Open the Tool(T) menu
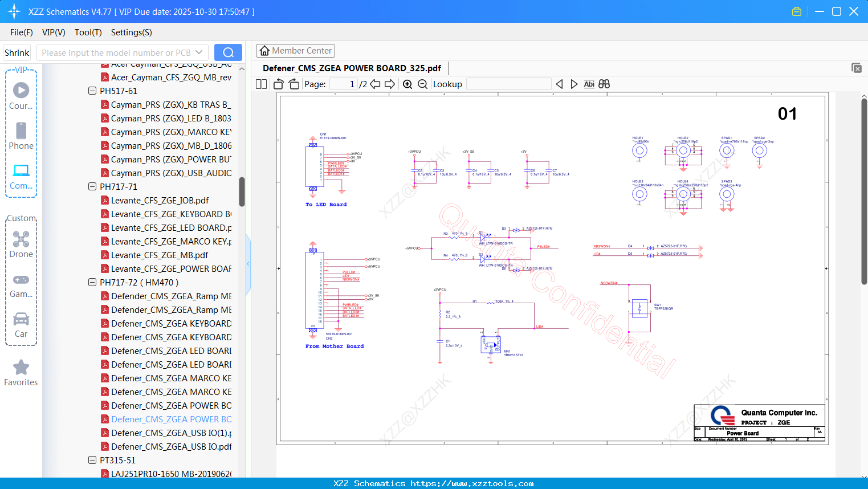The image size is (868, 489). [x=88, y=32]
